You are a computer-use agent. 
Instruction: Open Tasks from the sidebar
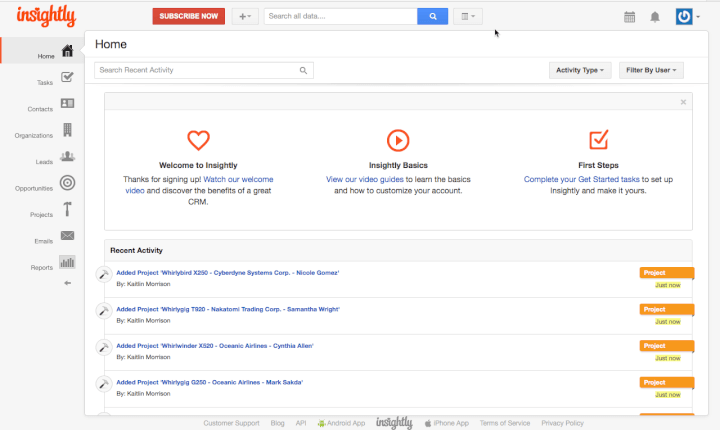pos(67,78)
